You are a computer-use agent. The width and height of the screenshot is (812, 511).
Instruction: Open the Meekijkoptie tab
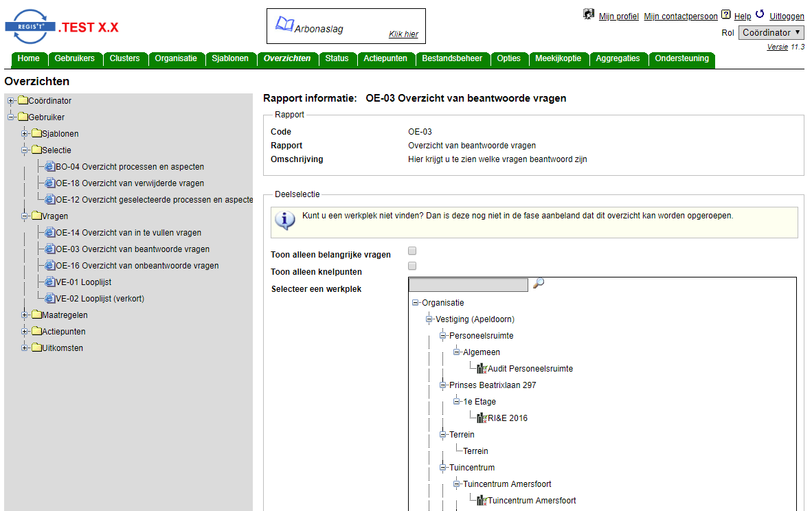point(559,59)
